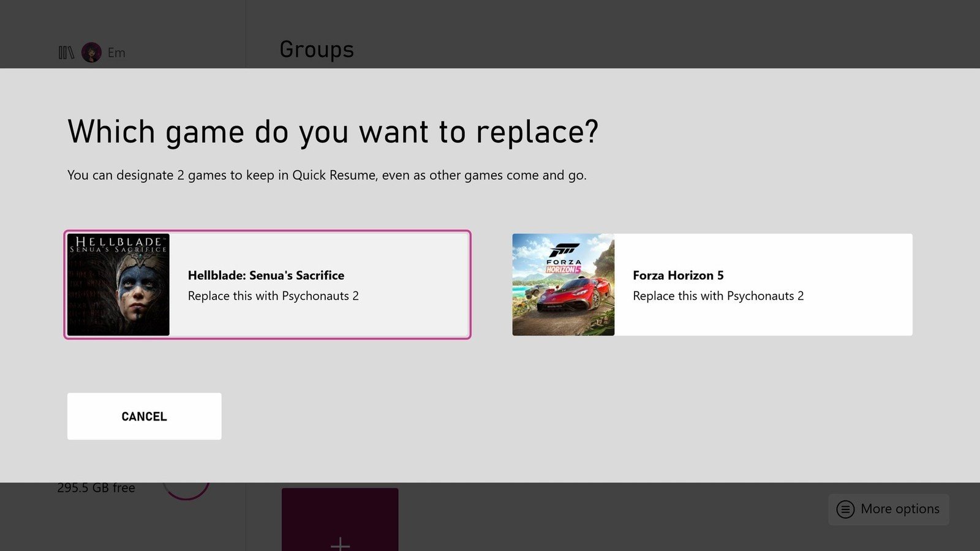Click 'Replace this with Psychonauts 2' under Forza

point(718,296)
